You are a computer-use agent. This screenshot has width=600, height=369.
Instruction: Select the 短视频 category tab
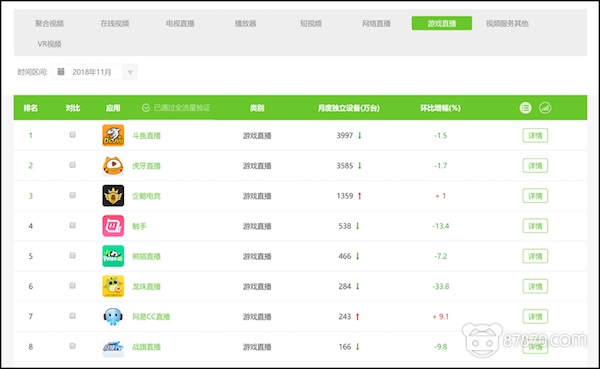click(311, 23)
